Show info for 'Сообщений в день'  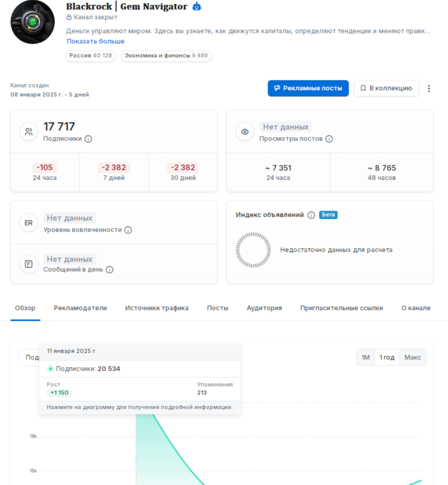pos(110,270)
